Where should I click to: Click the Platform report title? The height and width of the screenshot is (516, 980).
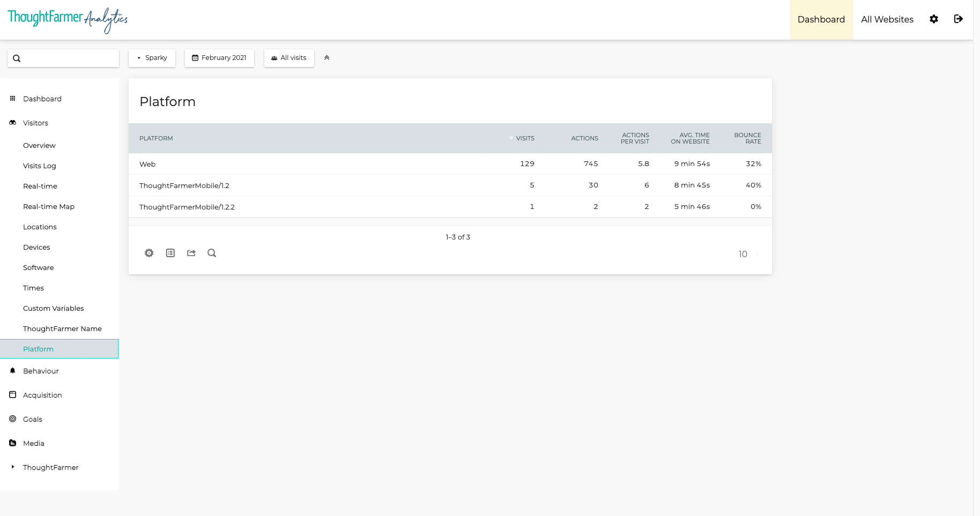pos(167,102)
